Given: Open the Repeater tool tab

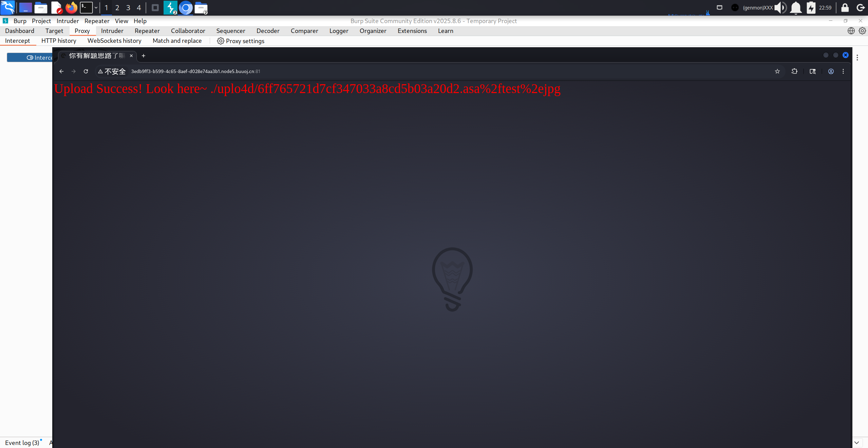Looking at the screenshot, I should (x=147, y=31).
